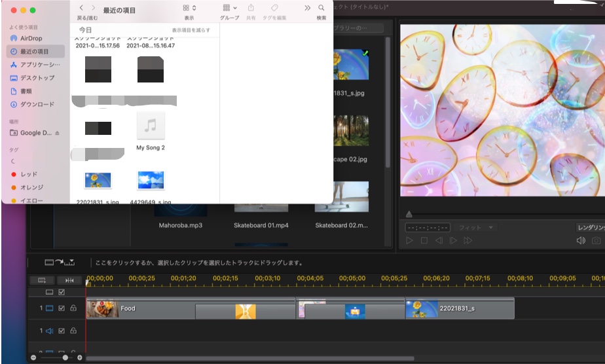Image resolution: width=605 pixels, height=364 pixels.
Task: Select AirDrop in Finder sidebar
Action: [31, 39]
